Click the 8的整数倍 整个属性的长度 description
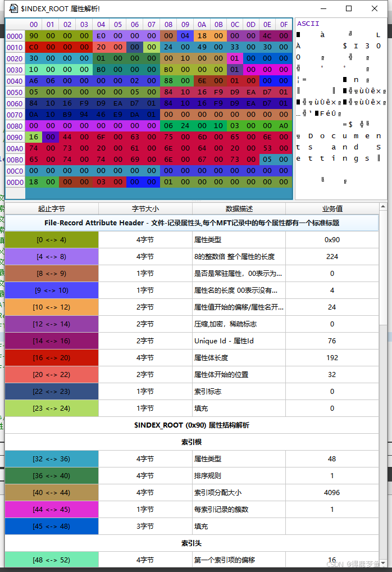The height and width of the screenshot is (572, 392). 239,256
